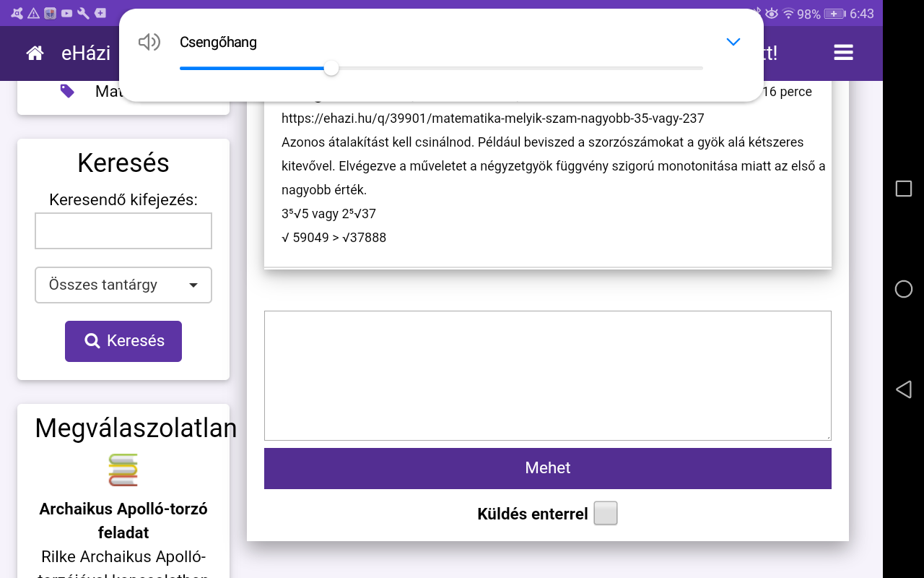Tap the Android recent apps square
This screenshot has height=578, width=924.
tap(903, 189)
